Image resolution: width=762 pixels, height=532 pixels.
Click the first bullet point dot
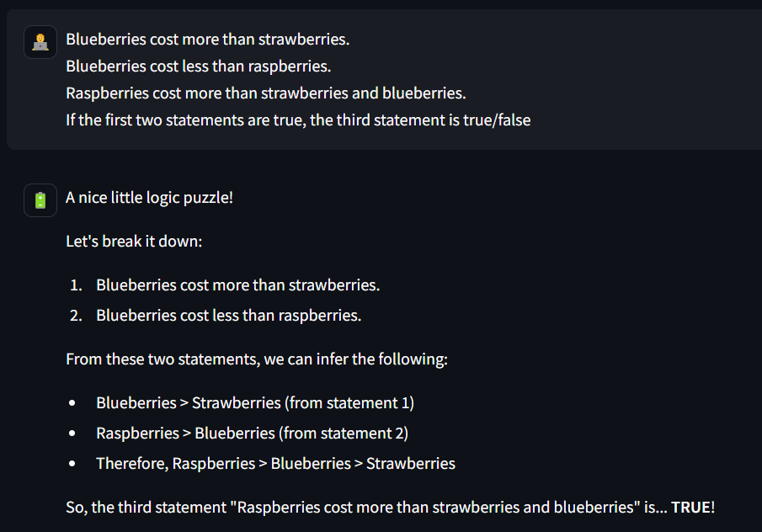(72, 402)
